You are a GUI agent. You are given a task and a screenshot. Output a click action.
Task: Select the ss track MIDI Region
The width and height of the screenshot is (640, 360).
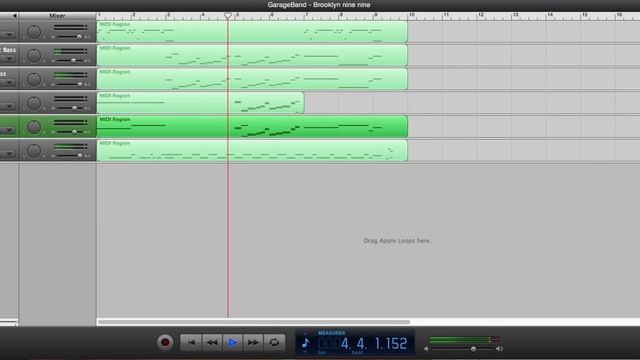(252, 79)
